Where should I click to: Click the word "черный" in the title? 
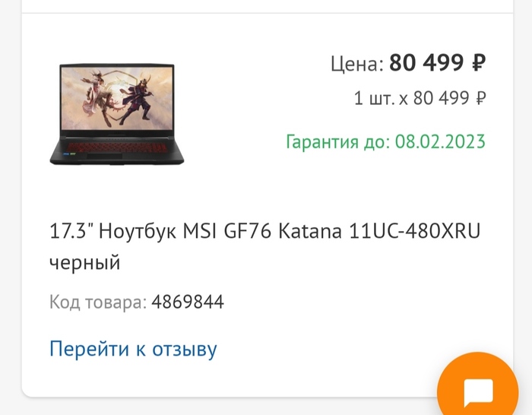point(85,263)
